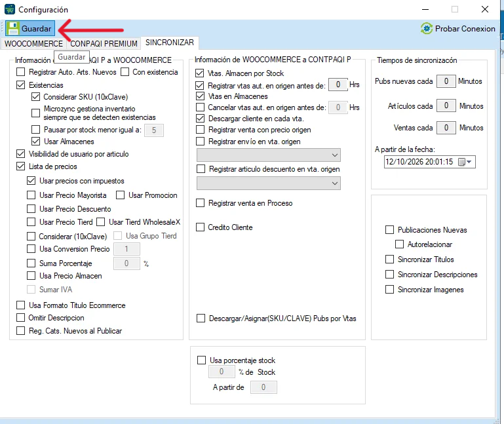Uncheck the Existencias checkbox

(x=20, y=85)
